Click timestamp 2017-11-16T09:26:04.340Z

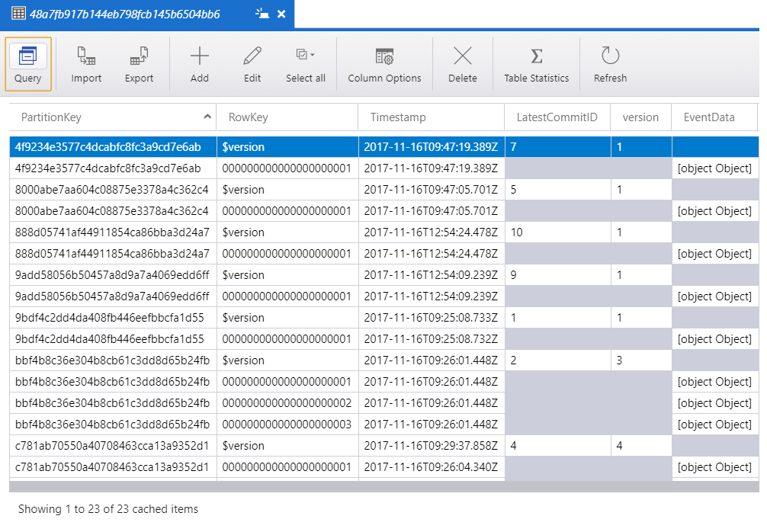[x=431, y=467]
